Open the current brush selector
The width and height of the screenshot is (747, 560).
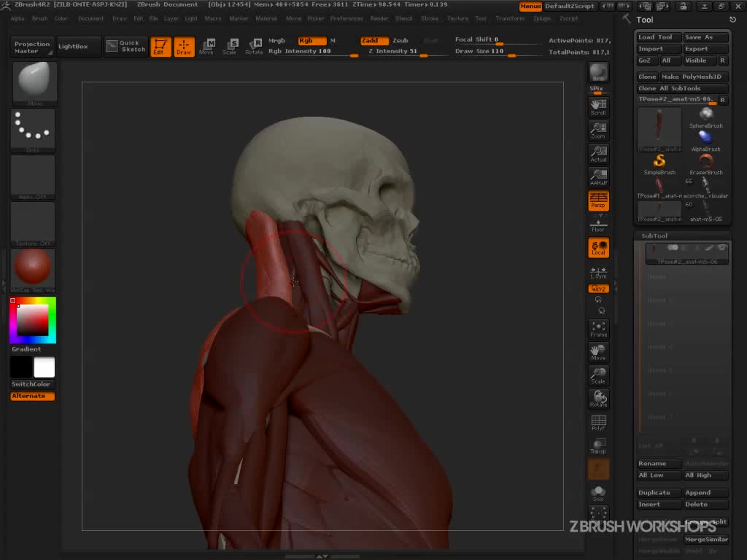tap(34, 83)
